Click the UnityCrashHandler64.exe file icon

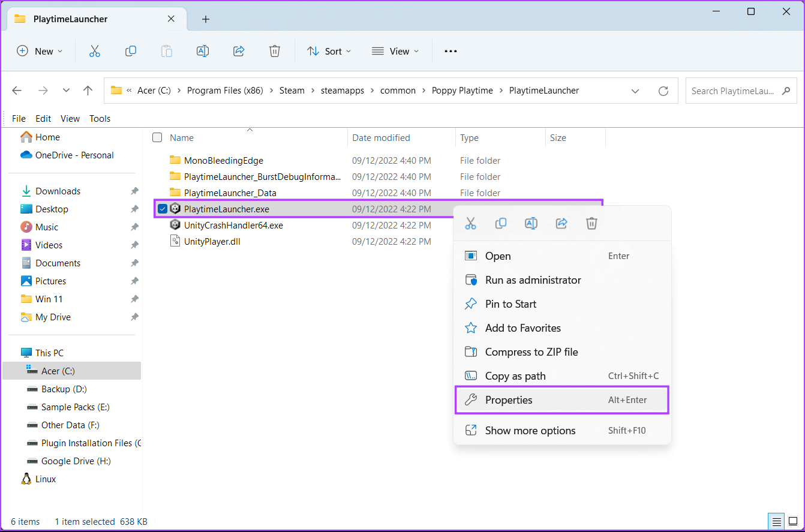pyautogui.click(x=175, y=225)
